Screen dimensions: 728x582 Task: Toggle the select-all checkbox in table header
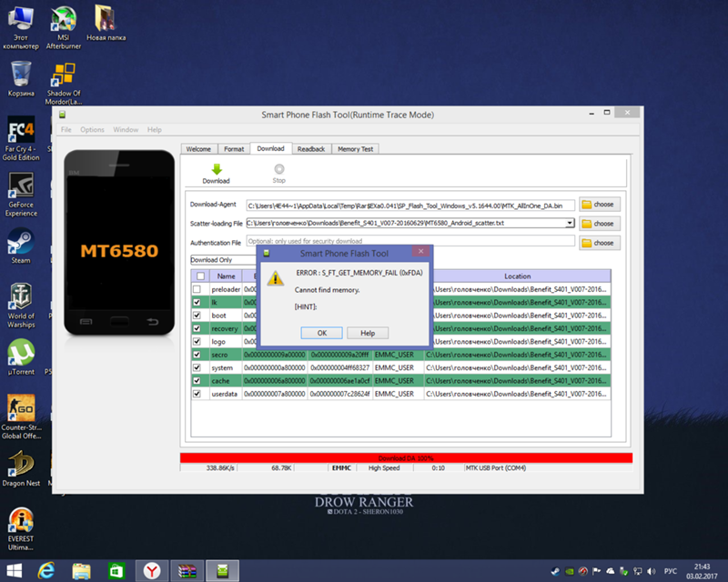click(200, 276)
